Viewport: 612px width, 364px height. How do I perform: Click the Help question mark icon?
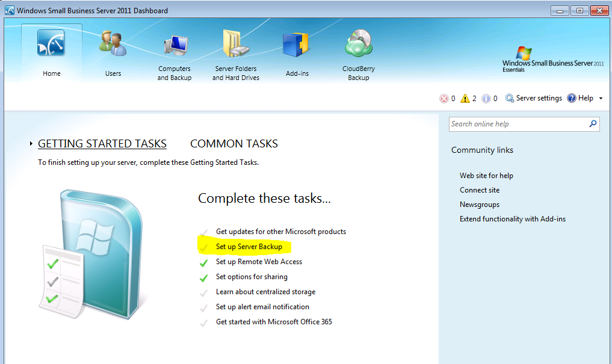(x=572, y=98)
